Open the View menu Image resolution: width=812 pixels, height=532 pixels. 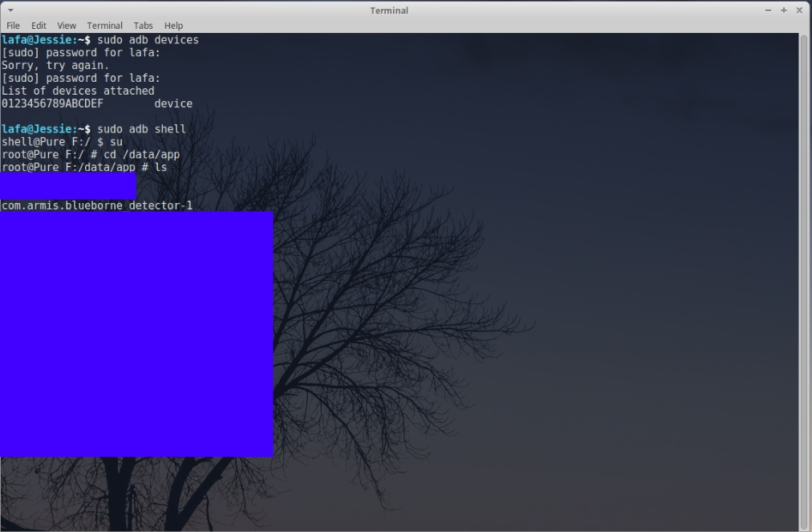[67, 26]
